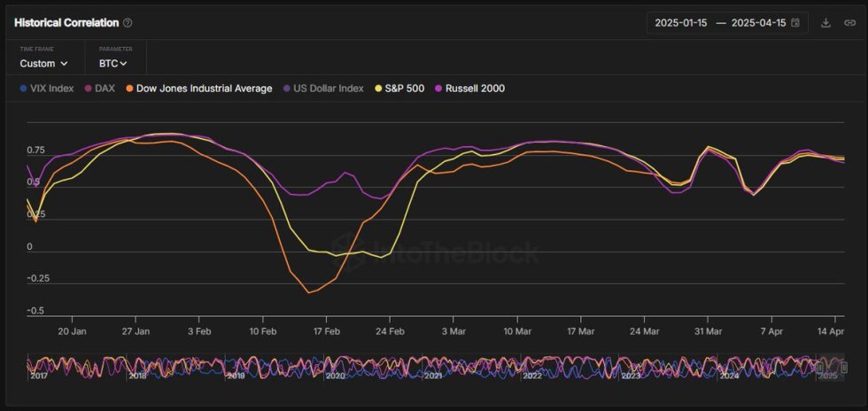Click the Historical Correlation help info icon
868x411 pixels.
[x=128, y=23]
